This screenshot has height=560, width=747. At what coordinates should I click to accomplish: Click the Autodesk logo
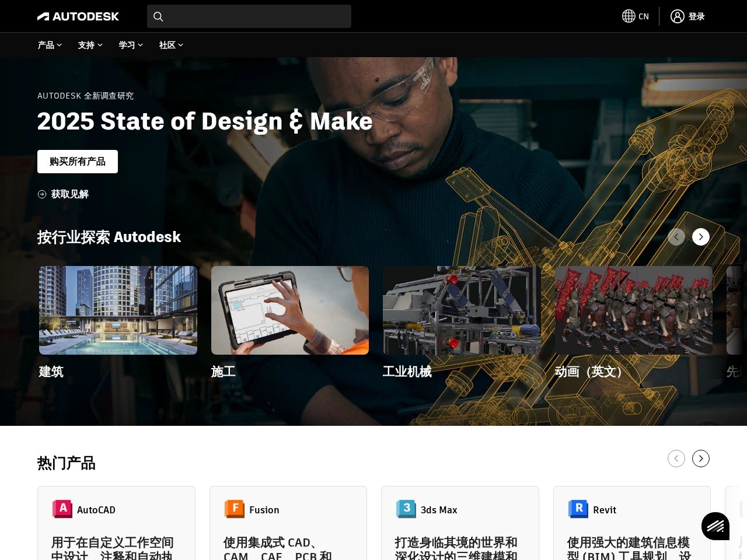tap(78, 16)
